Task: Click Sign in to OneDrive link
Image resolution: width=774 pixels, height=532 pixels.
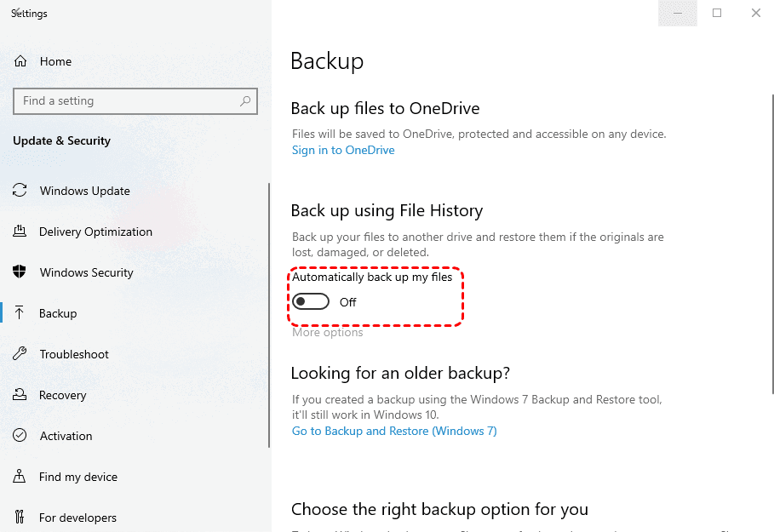Action: click(343, 150)
